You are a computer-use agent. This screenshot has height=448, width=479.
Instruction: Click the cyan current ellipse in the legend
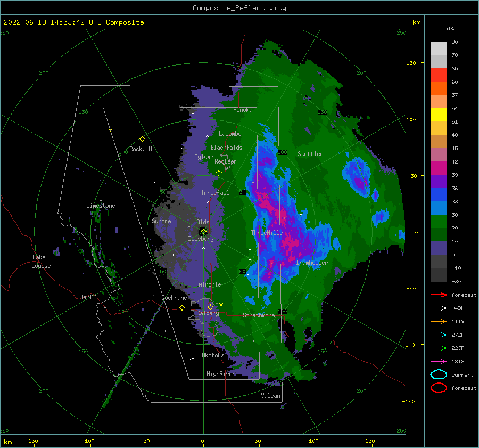[439, 374]
